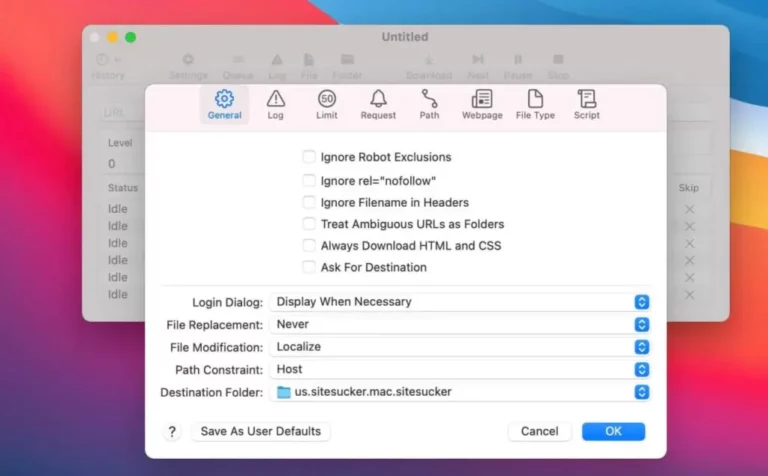The width and height of the screenshot is (768, 476).
Task: Check the Ask For Destination box
Action: (x=309, y=267)
